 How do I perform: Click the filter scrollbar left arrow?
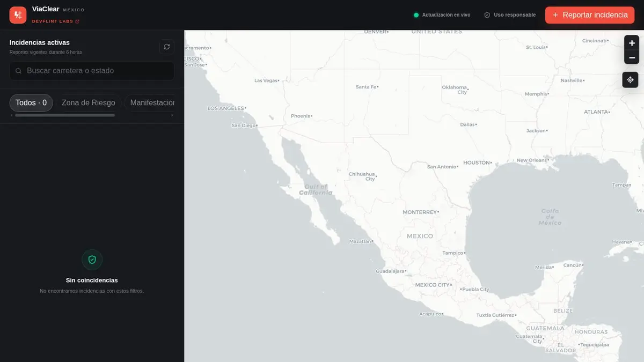tap(12, 115)
